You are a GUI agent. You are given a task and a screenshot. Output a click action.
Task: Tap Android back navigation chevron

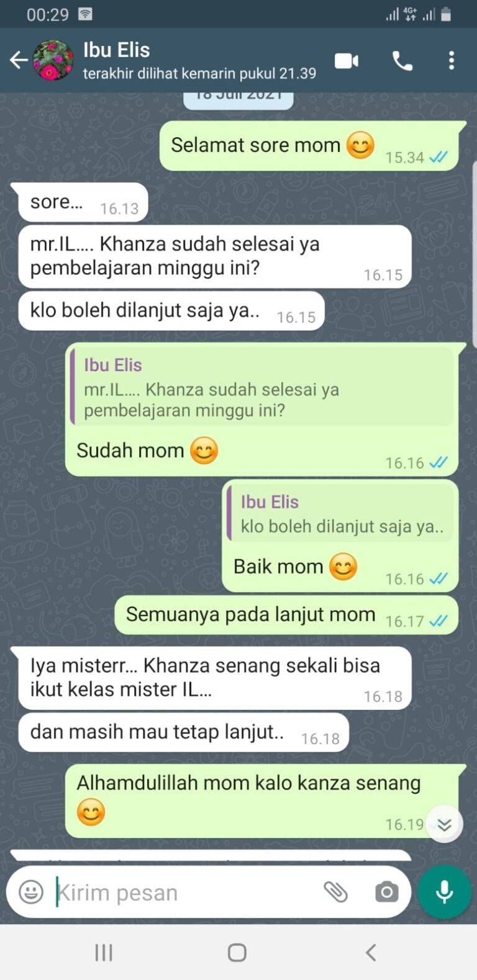[371, 953]
